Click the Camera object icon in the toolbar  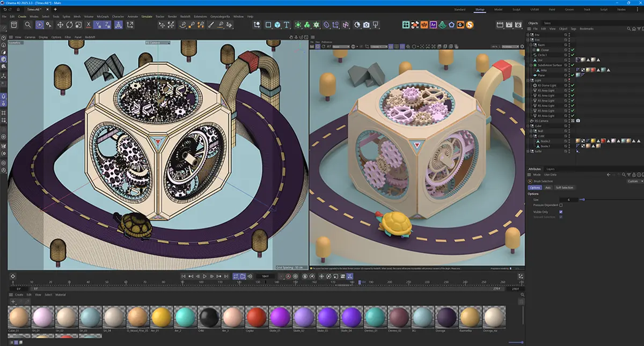366,25
